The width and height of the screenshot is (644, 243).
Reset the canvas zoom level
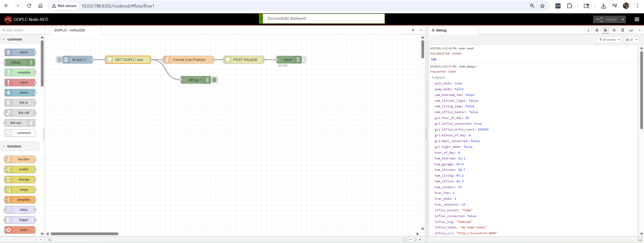pos(415,240)
